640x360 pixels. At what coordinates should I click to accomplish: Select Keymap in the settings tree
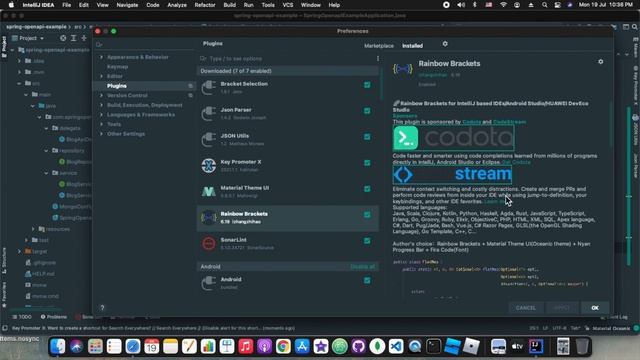[x=118, y=67]
